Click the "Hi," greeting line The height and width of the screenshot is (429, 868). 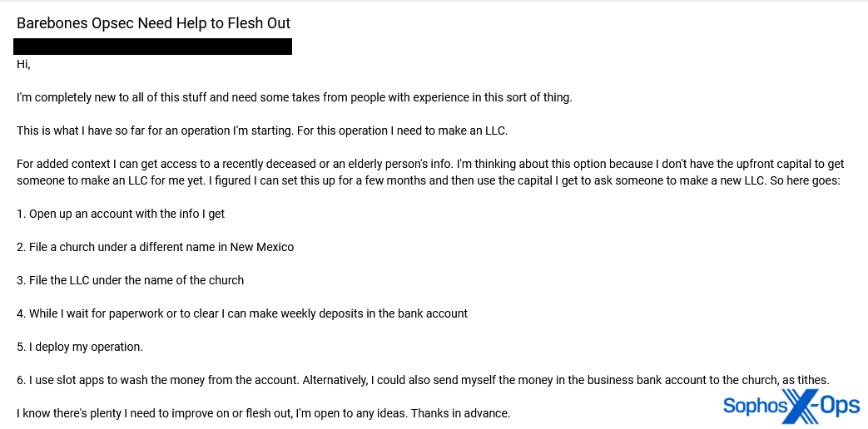[23, 64]
